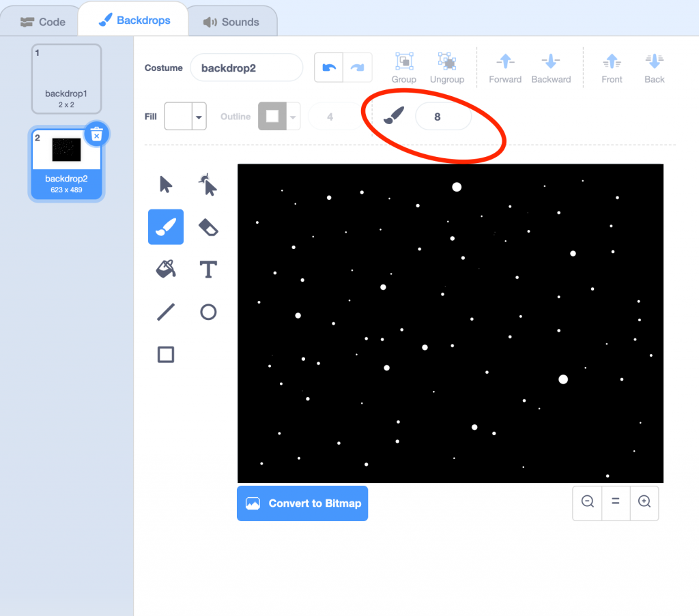
Task: Select the Line tool
Action: tap(166, 312)
